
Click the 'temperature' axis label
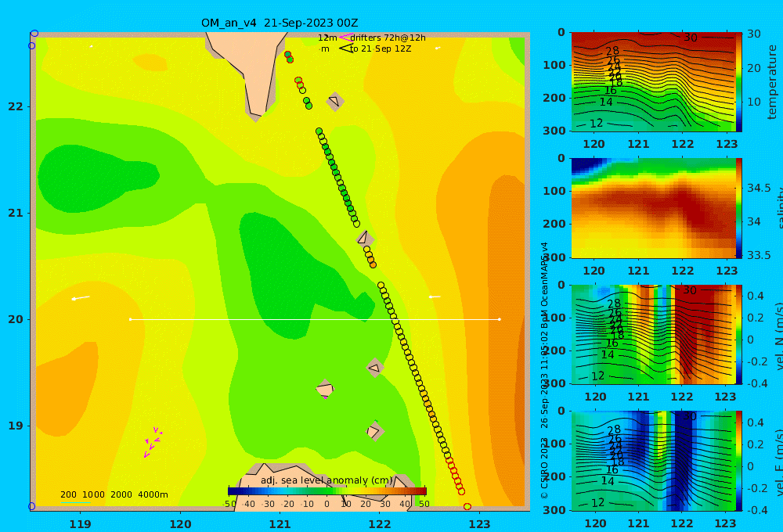773,82
